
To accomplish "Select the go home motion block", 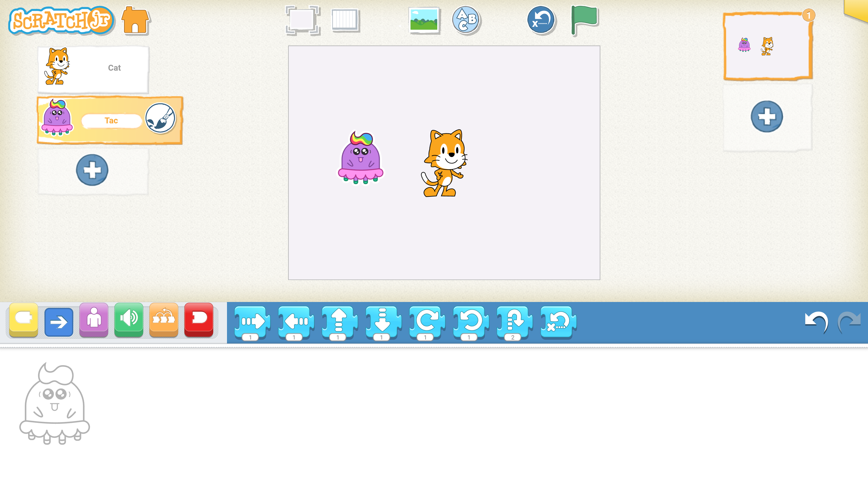I will click(557, 322).
